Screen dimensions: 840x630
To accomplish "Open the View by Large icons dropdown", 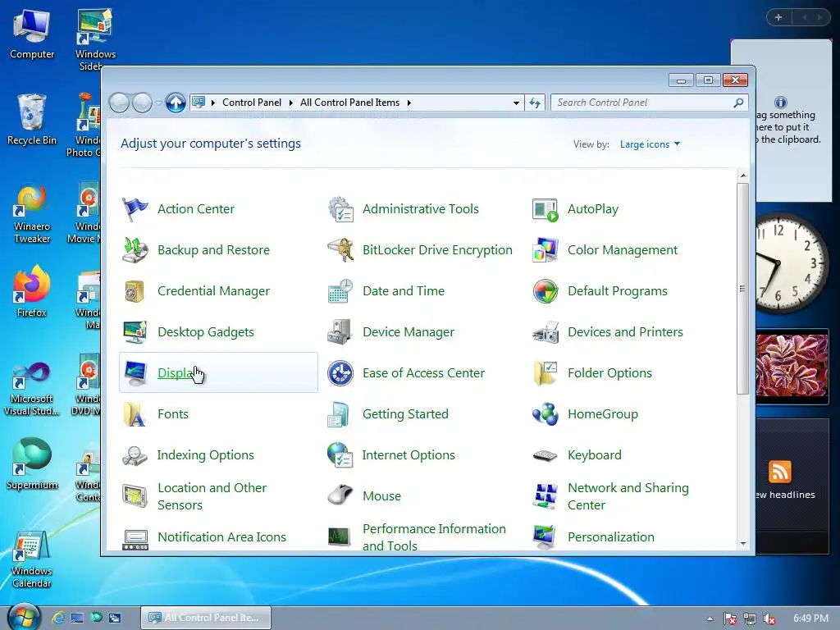I will pyautogui.click(x=650, y=144).
